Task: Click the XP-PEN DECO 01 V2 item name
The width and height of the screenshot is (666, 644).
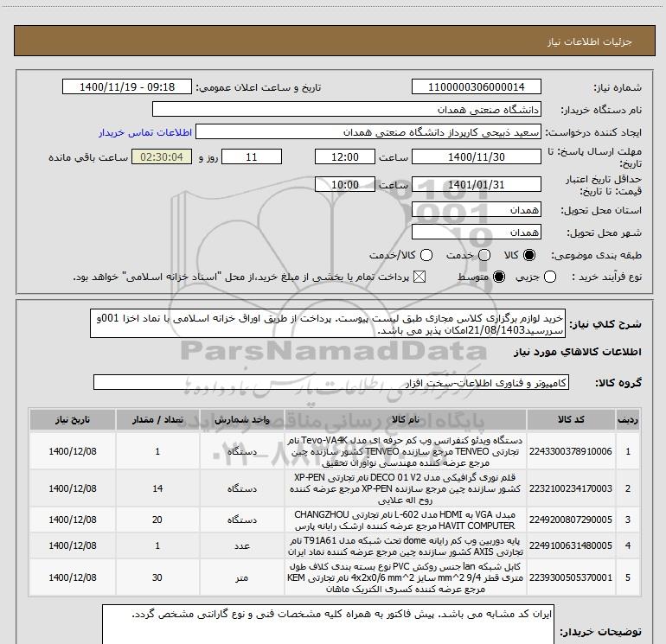Action: coord(405,488)
